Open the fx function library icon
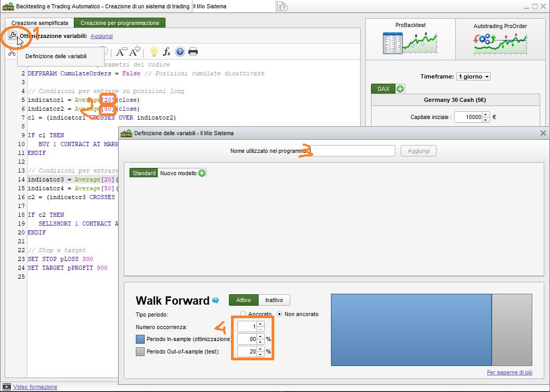This screenshot has height=392, width=550. click(x=167, y=52)
